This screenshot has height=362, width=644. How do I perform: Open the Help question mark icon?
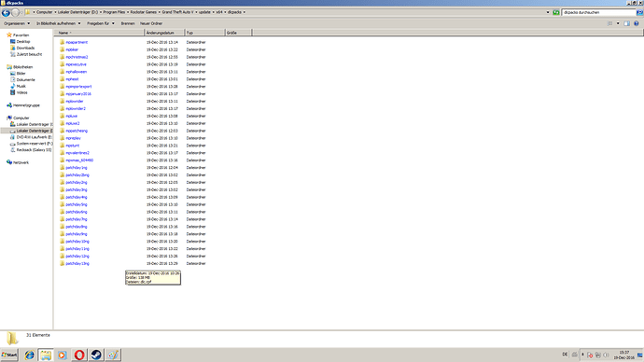(x=637, y=23)
